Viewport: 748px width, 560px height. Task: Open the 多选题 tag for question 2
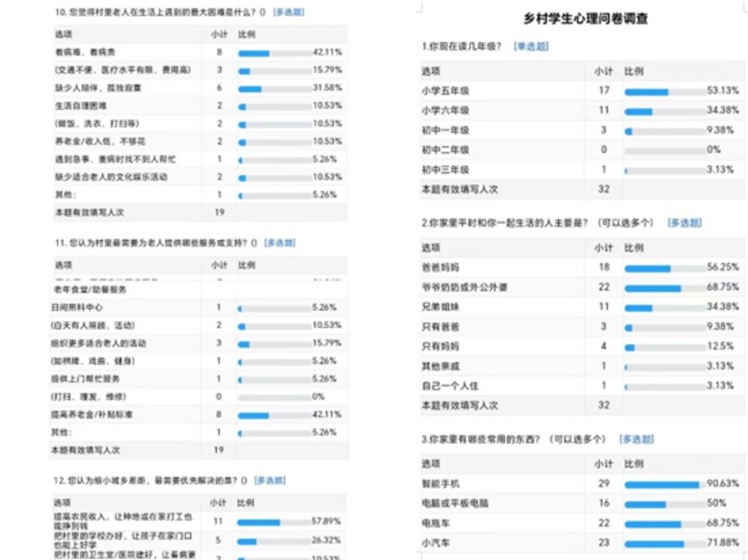pyautogui.click(x=684, y=223)
